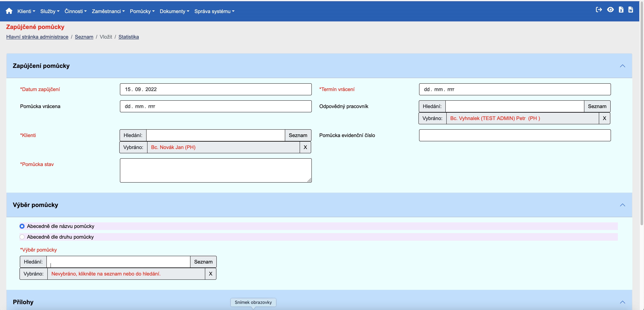Go to the home page icon
The width and height of the screenshot is (644, 310).
click(9, 11)
